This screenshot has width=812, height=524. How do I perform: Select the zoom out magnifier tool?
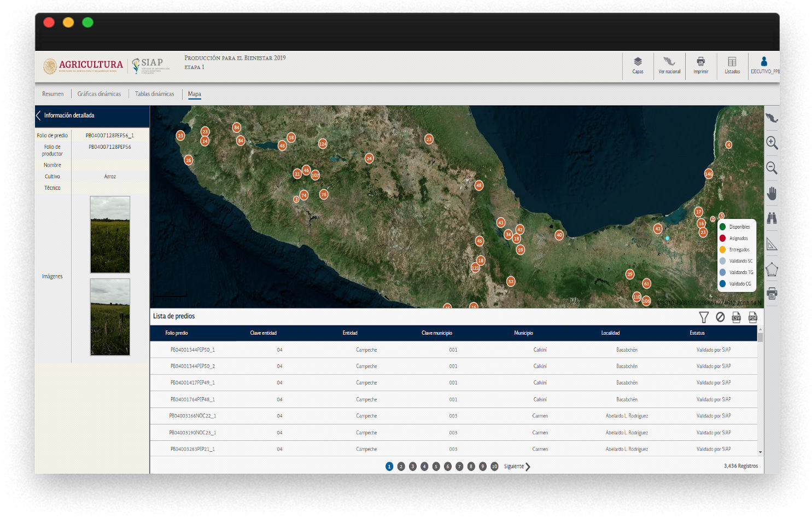[x=772, y=168]
